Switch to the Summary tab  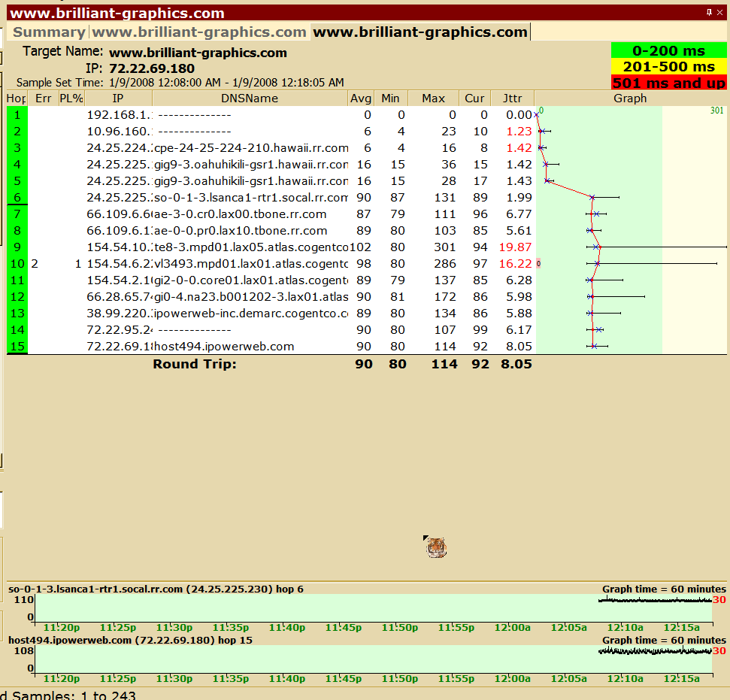click(x=49, y=32)
